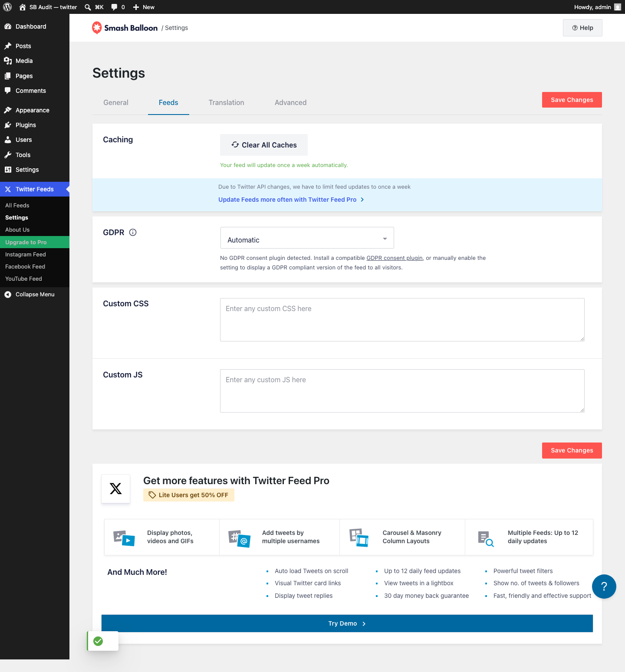Click the green checkmark notification icon
This screenshot has width=625, height=672.
tap(99, 641)
